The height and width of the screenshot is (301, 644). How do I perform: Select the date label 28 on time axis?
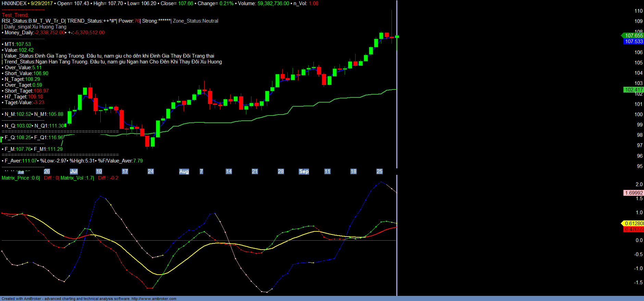[x=281, y=171]
